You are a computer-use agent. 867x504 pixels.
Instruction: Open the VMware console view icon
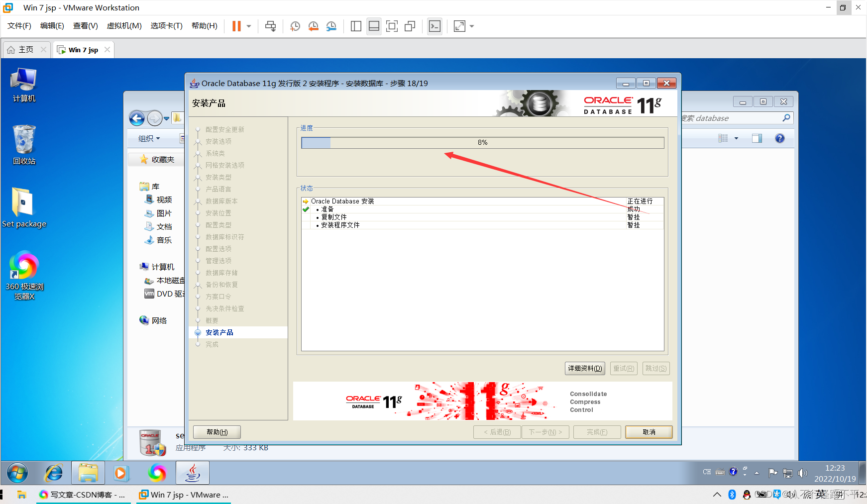434,26
